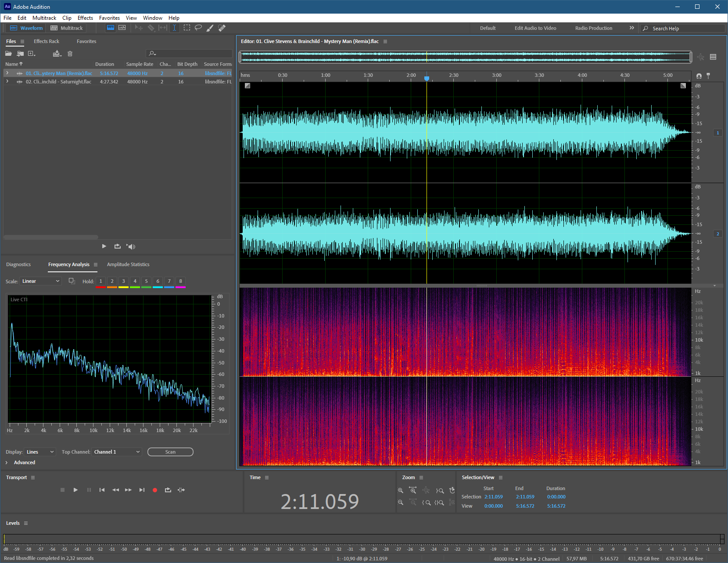Expand workspace overflow double-chevron

pos(632,28)
